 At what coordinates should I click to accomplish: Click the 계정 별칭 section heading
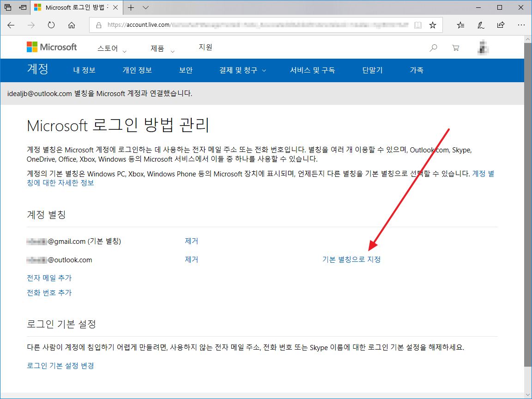(x=46, y=214)
